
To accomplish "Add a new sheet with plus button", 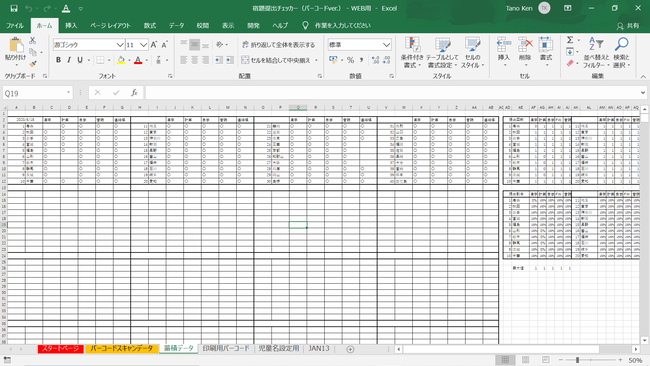I will click(x=350, y=349).
